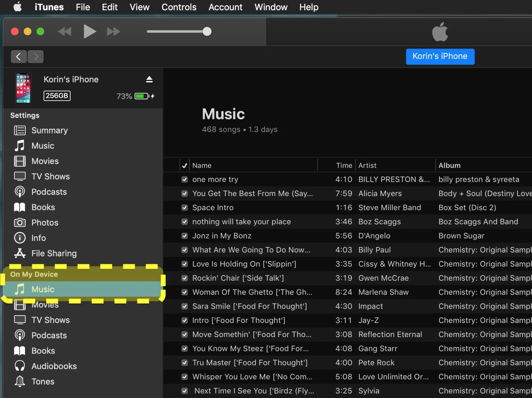Screen dimensions: 532x398
Task: Open the File menu
Action: coord(83,7)
